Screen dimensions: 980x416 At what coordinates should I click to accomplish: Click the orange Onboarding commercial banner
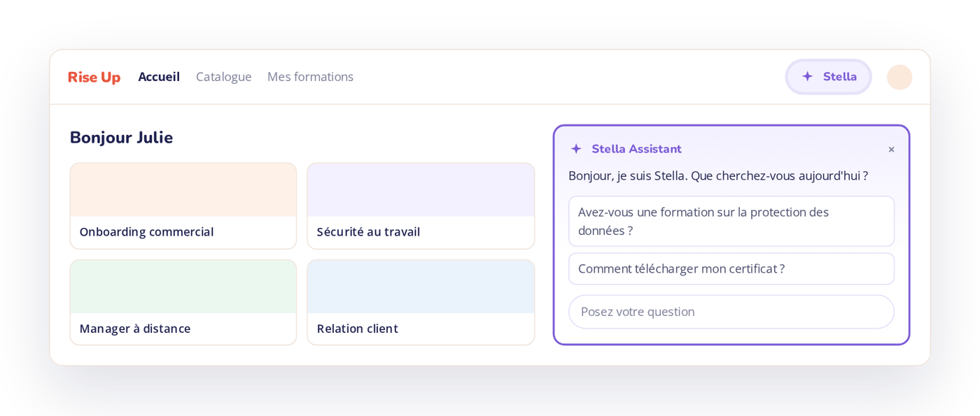coord(183,190)
